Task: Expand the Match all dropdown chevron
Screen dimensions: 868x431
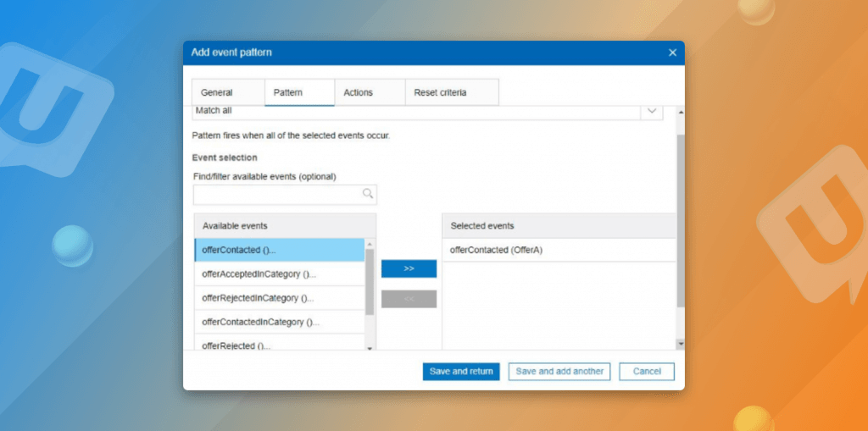Action: point(652,111)
